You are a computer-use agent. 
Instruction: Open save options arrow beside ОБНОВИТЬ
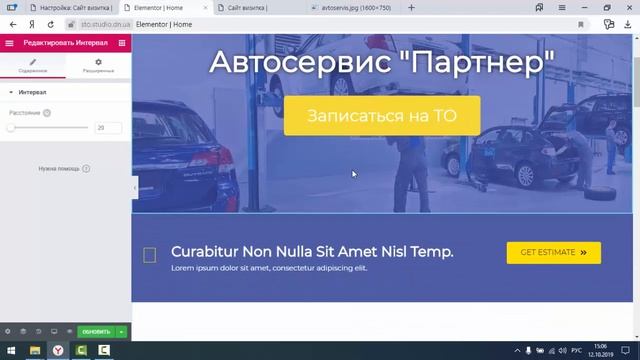tap(122, 332)
